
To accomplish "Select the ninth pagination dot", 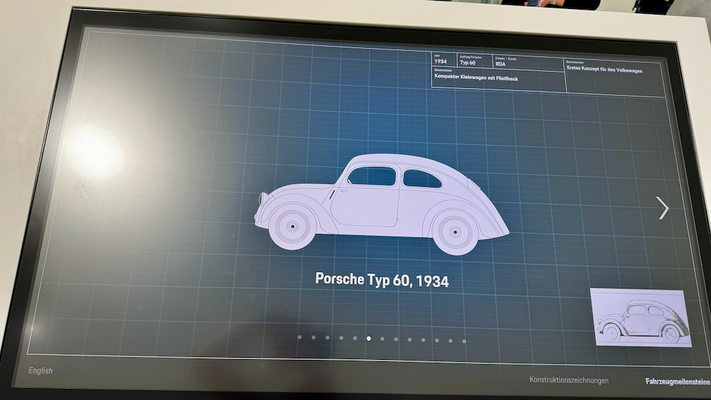I will [x=409, y=339].
